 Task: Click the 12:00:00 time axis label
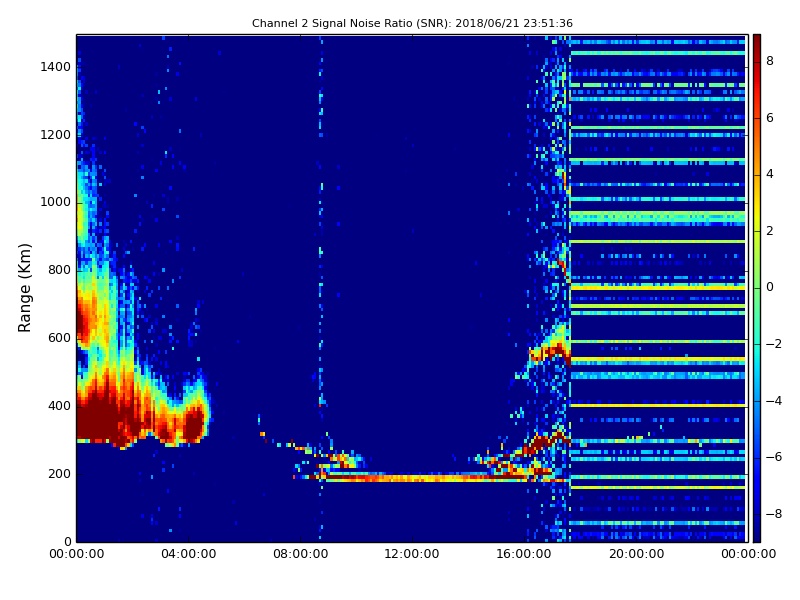pyautogui.click(x=412, y=554)
